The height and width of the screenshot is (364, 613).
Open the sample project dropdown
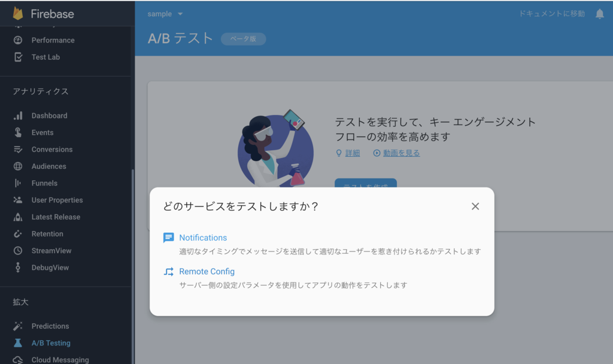click(x=165, y=14)
